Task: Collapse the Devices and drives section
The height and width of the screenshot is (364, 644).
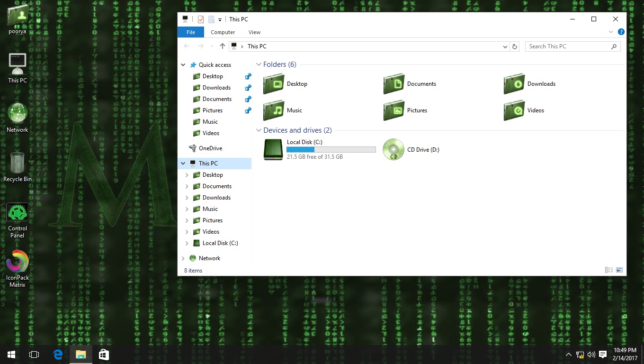Action: pos(259,130)
